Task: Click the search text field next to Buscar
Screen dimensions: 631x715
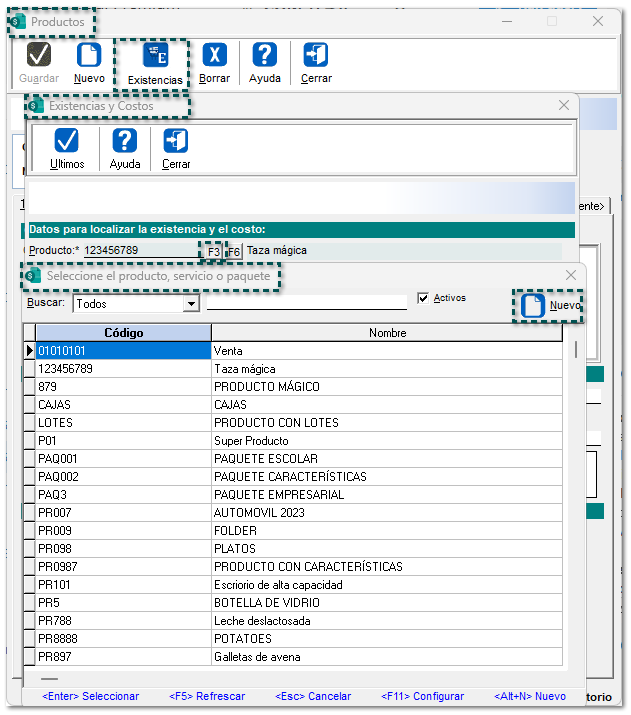Action: [306, 301]
